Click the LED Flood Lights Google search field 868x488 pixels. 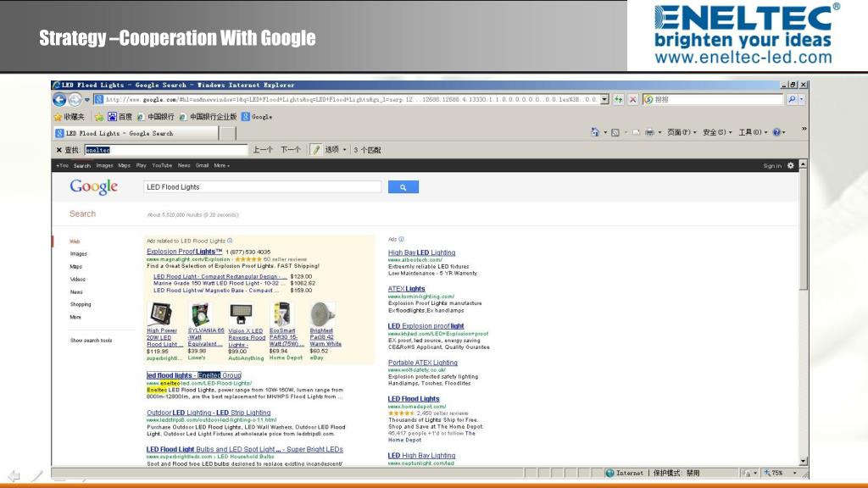[263, 187]
